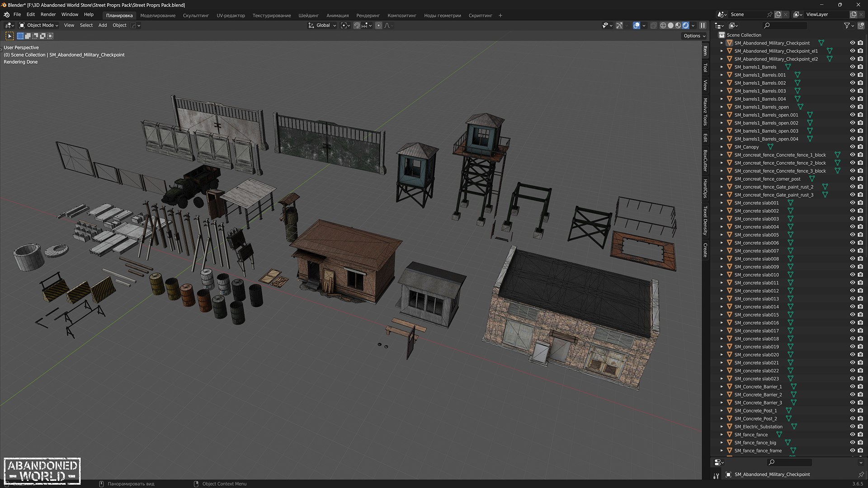Hide SM_concrete slab010 with eye icon
The height and width of the screenshot is (488, 868).
853,275
